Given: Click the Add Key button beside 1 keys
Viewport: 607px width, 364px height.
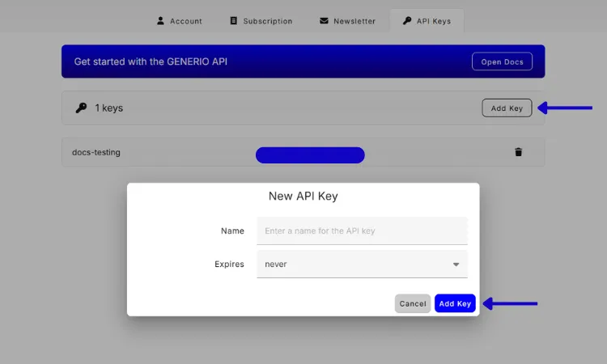Looking at the screenshot, I should (x=507, y=108).
